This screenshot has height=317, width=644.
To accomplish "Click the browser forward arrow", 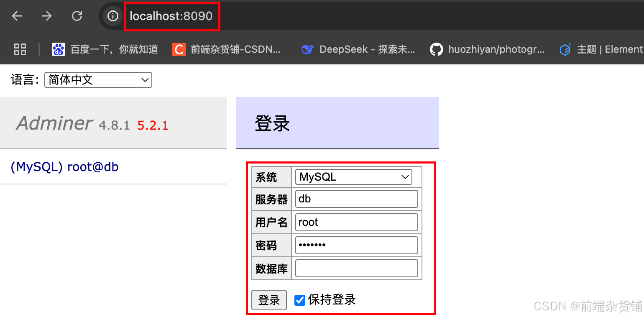I will point(47,16).
